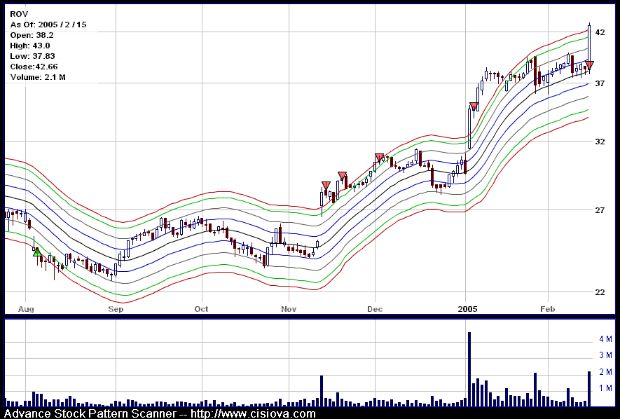The image size is (620, 419).
Task: Click the 'Open: 38.2' value
Action: pos(32,35)
